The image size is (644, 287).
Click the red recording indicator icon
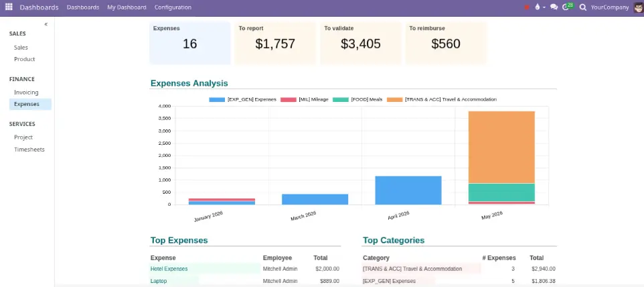click(x=527, y=7)
